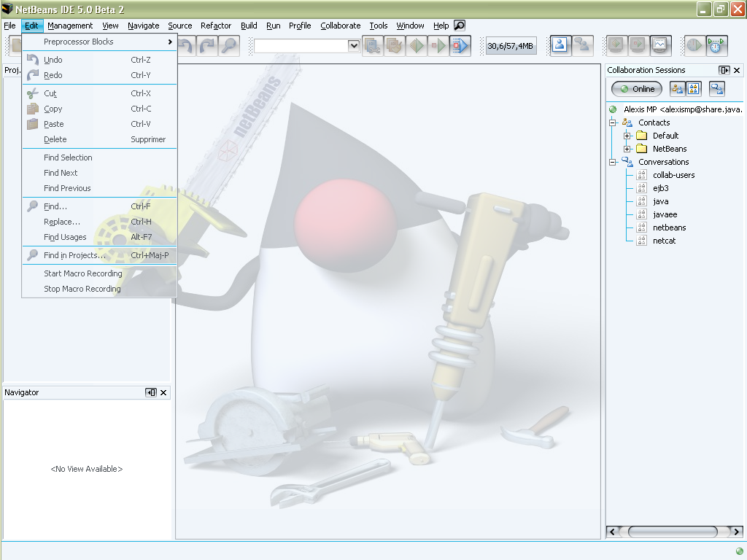Image resolution: width=747 pixels, height=560 pixels.
Task: Click the blue Attach Debugger arrow icon
Action: click(460, 46)
